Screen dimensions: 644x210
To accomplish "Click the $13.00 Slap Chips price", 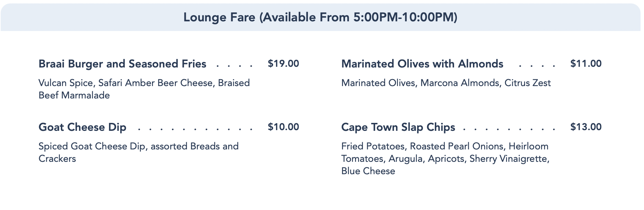I will click(586, 127).
